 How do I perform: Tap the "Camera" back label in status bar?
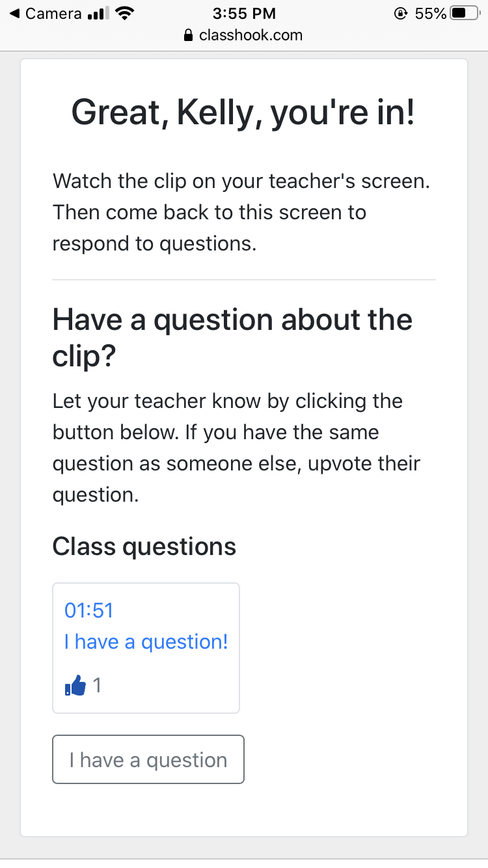point(53,14)
